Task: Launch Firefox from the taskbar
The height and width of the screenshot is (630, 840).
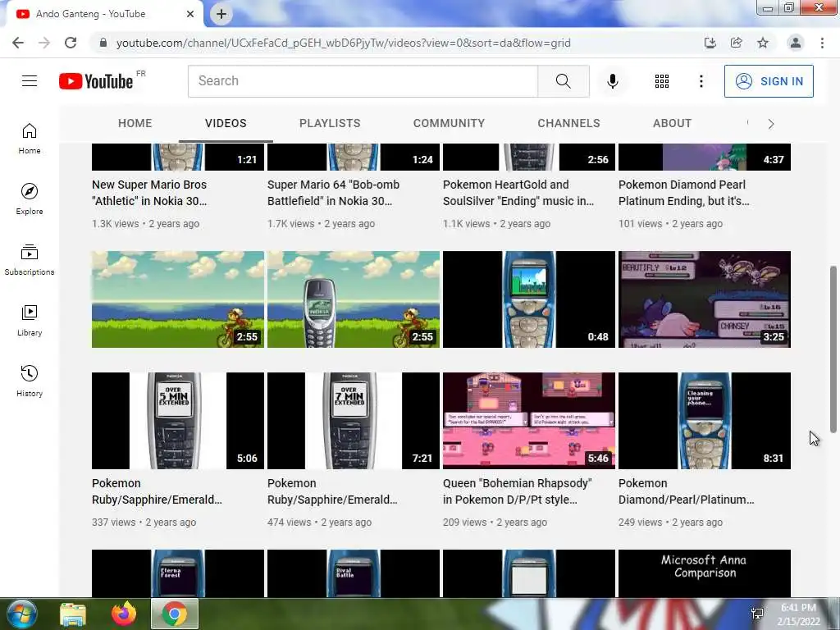Action: pyautogui.click(x=124, y=614)
